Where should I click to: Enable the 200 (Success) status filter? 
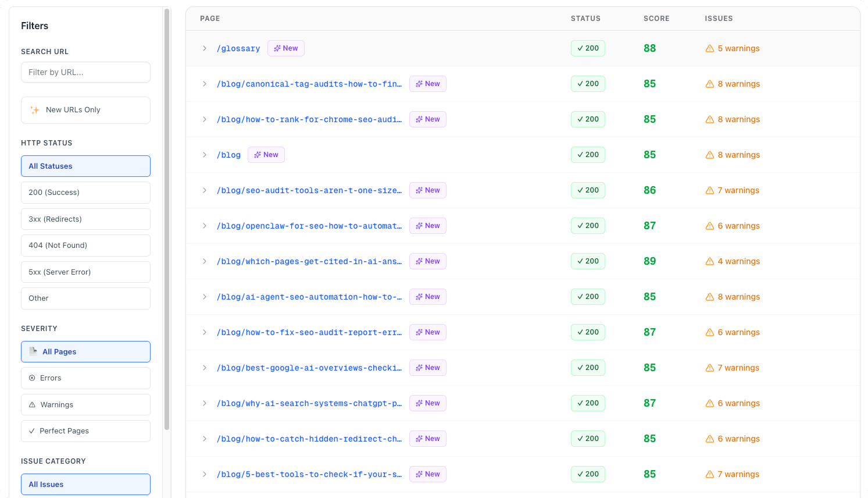pyautogui.click(x=85, y=193)
